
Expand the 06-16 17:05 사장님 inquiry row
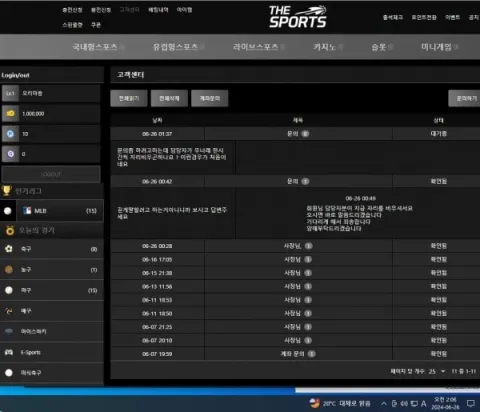[295, 259]
